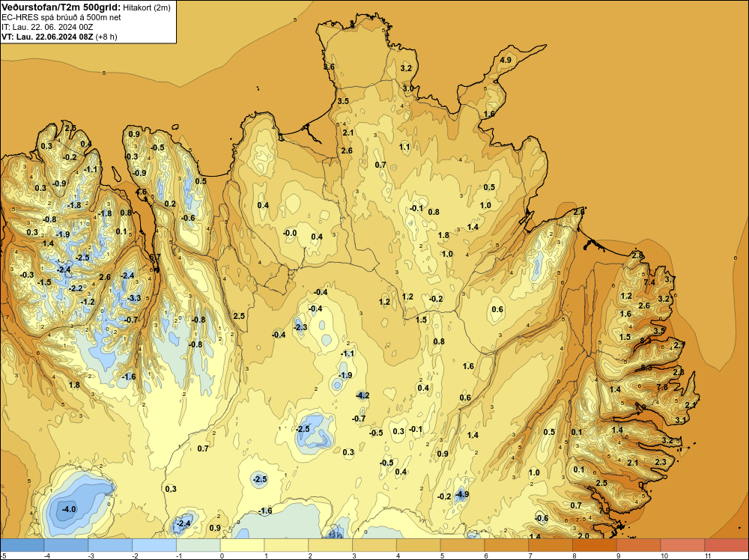Click the temperature value '-4.0' on the map
This screenshot has height=560, width=749.
coord(69,509)
